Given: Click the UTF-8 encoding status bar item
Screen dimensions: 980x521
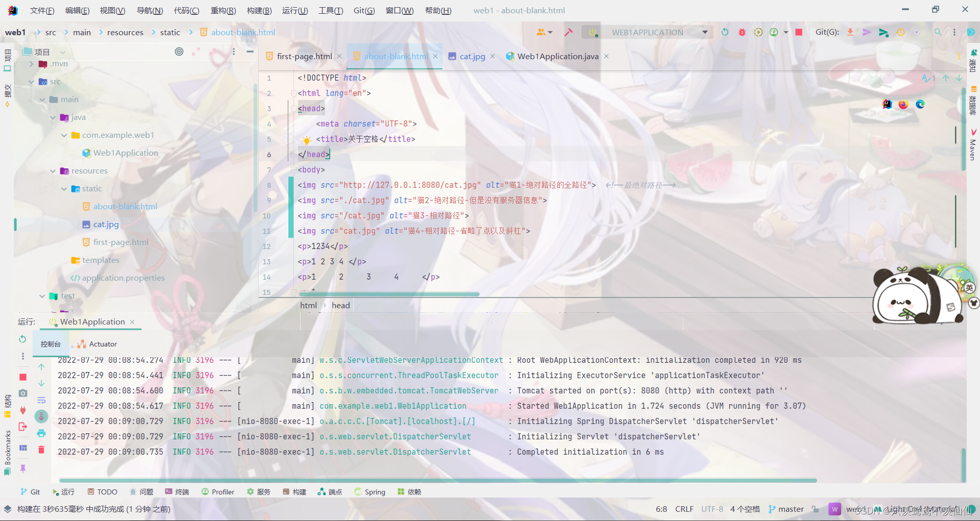Looking at the screenshot, I should [712, 509].
